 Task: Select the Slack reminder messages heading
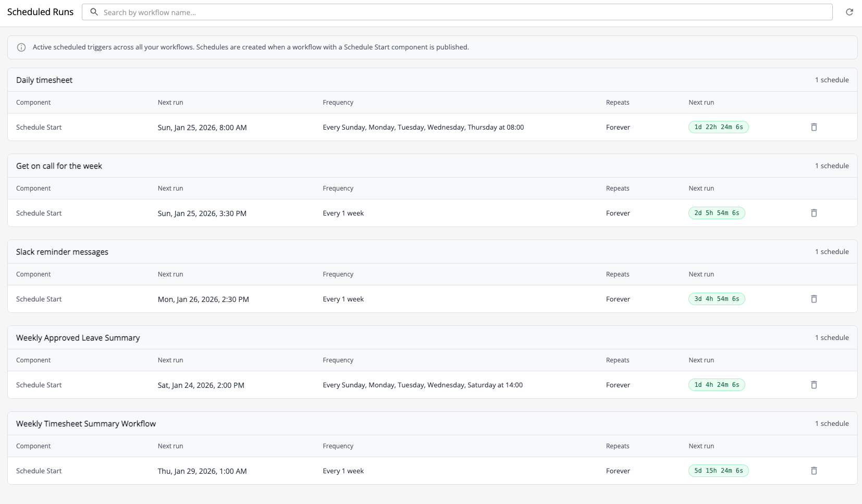click(62, 252)
